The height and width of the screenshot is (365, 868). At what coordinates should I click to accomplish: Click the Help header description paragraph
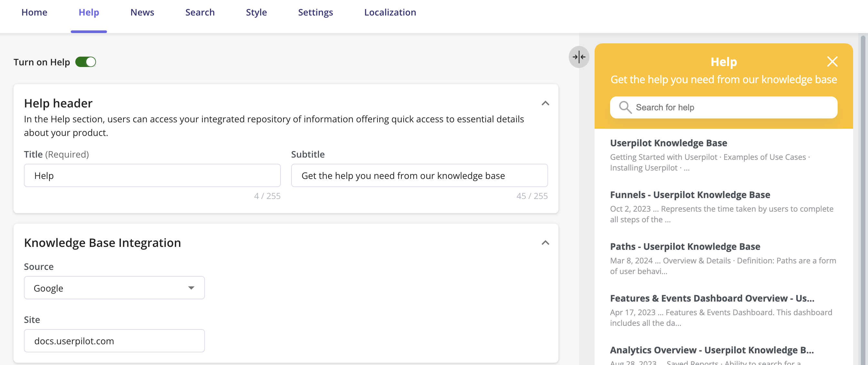[274, 126]
